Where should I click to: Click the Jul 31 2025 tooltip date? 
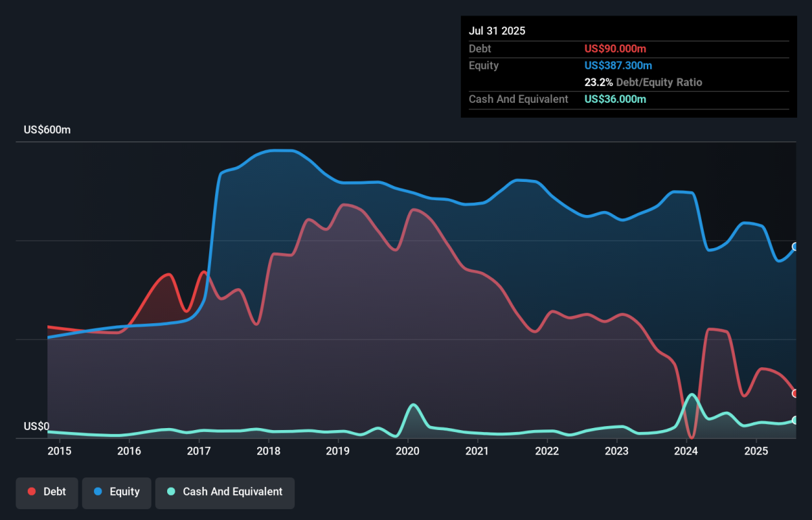pos(497,31)
